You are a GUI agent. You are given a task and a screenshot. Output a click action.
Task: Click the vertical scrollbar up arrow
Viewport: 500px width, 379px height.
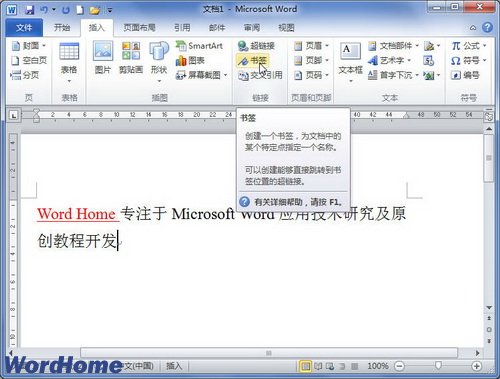[x=489, y=128]
